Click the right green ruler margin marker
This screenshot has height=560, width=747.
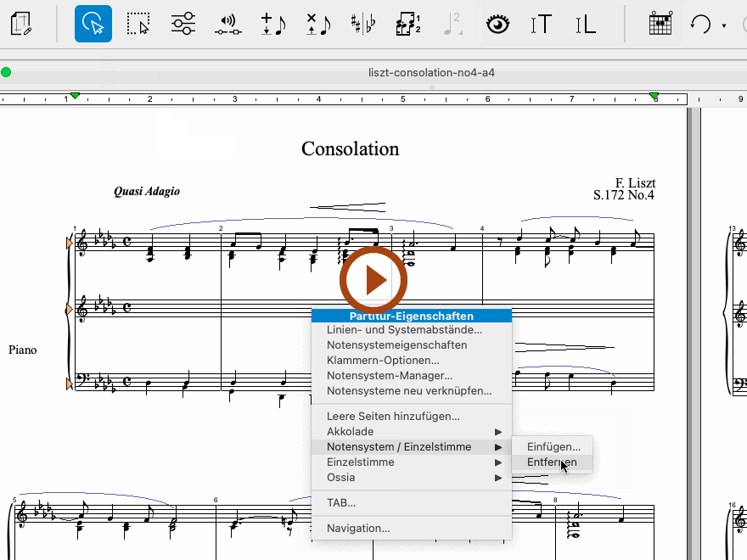[654, 96]
